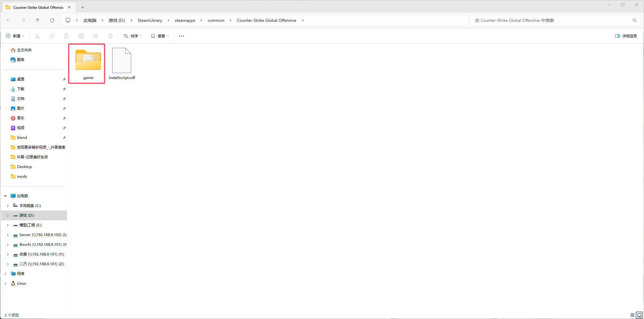The height and width of the screenshot is (319, 644).
Task: Click the Cut scissors icon
Action: pos(37,36)
